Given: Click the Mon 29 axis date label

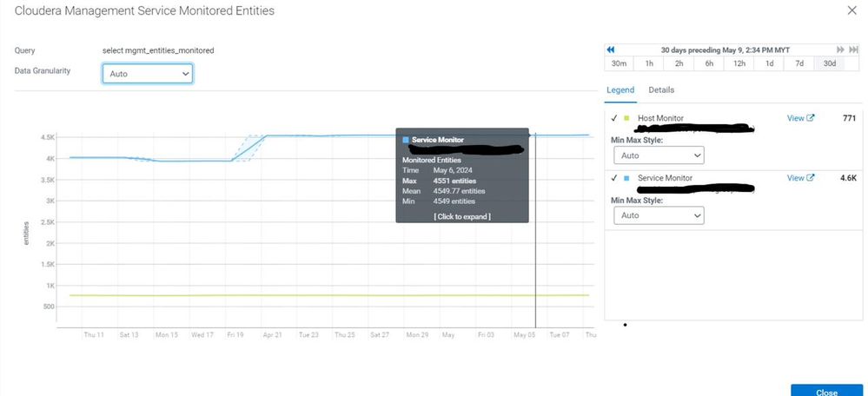Looking at the screenshot, I should (417, 335).
